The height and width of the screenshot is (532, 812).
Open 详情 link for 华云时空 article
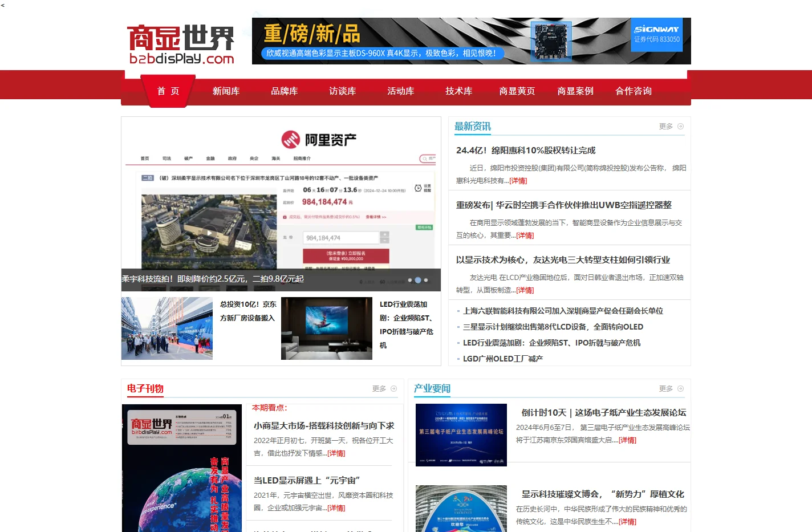click(x=525, y=235)
